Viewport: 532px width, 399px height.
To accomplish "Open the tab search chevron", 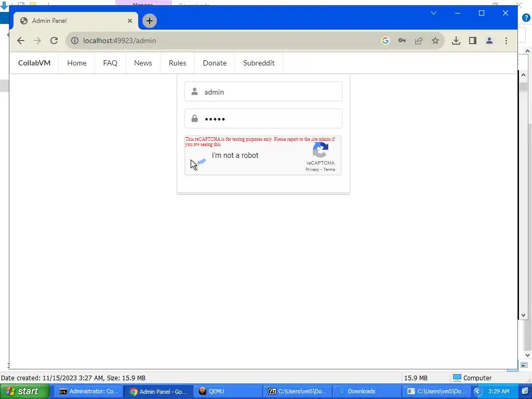I will pyautogui.click(x=434, y=13).
